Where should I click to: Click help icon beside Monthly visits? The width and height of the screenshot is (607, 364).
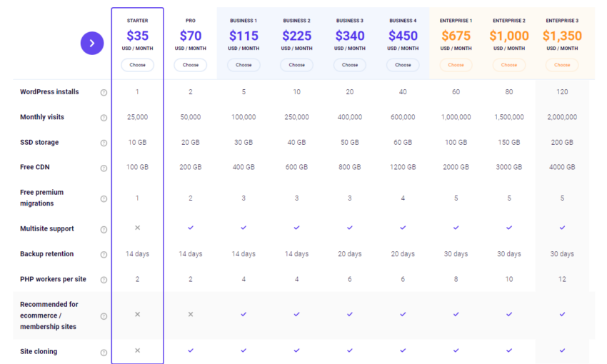click(x=104, y=118)
